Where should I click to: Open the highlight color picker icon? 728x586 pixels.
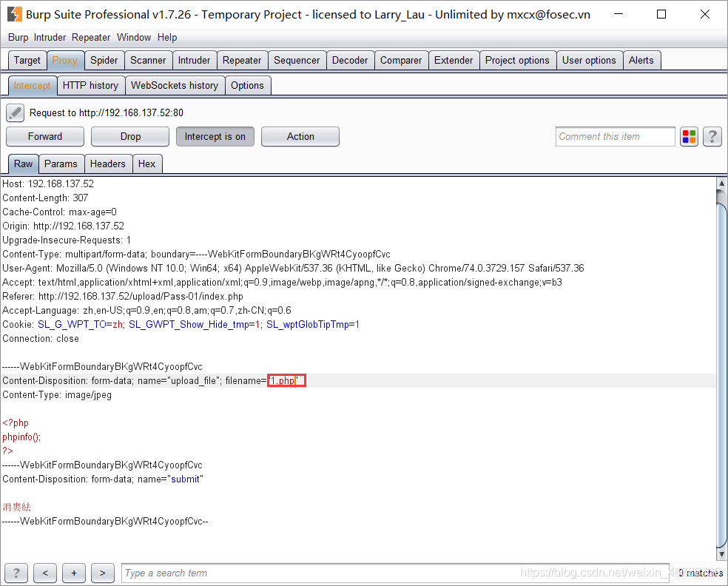tap(689, 137)
